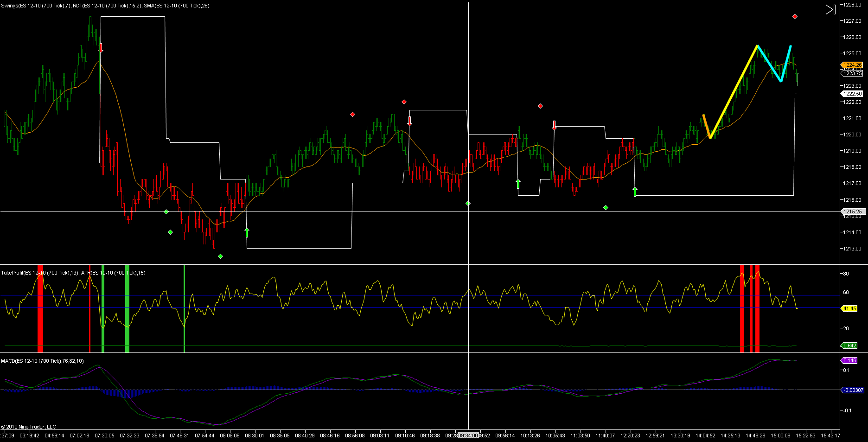
Task: Click the 14:49:28 time axis label
Action: point(755,436)
